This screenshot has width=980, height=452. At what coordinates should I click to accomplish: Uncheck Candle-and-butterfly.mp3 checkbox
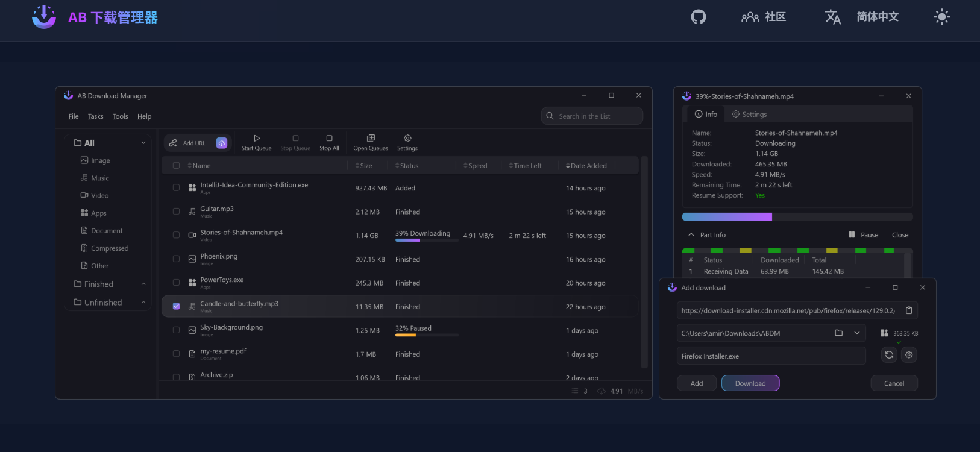click(x=176, y=306)
